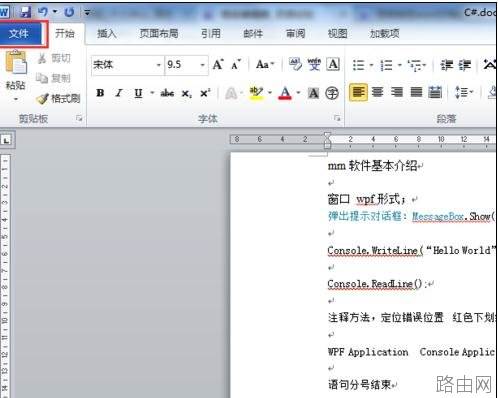Click the 复制 copy button
498x398 pixels.
53,78
